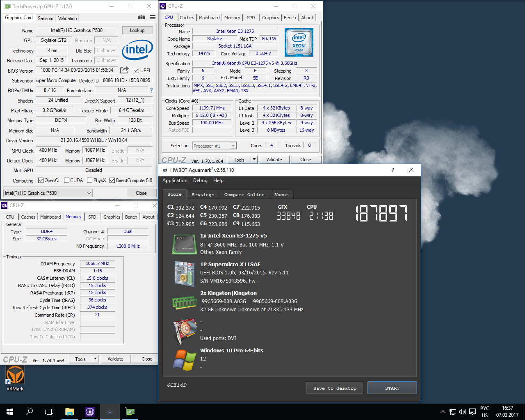Open the SPD tab in bottom CPU-Z window
Viewport: 525px width, 420px height.
(92, 217)
